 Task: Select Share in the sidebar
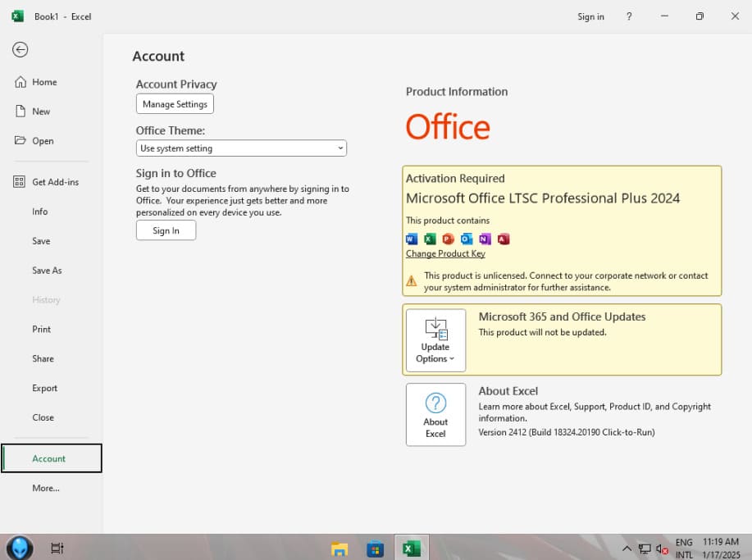[x=43, y=358]
